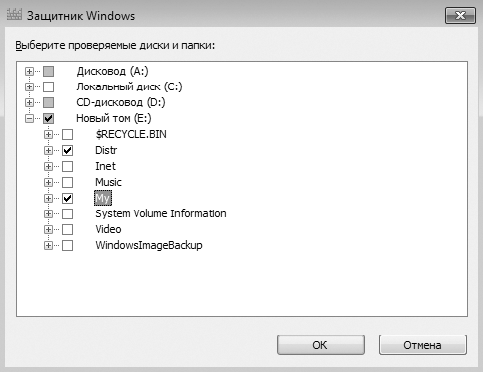Select the $RECYCLE.BIN folder label
483x372 pixels.
131,134
